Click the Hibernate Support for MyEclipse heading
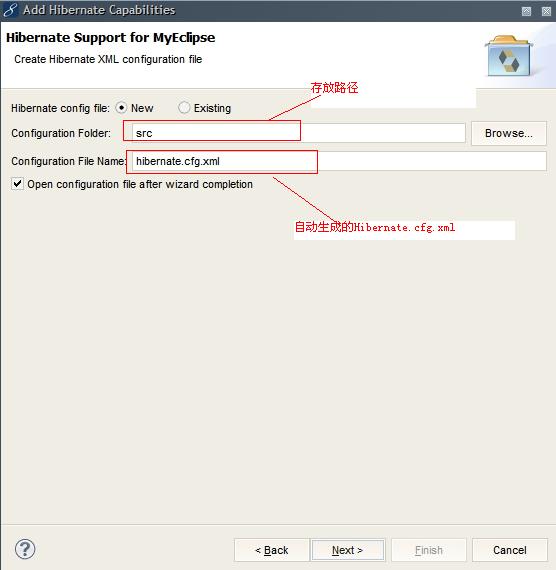Screen dimensions: 556x570 tap(111, 38)
